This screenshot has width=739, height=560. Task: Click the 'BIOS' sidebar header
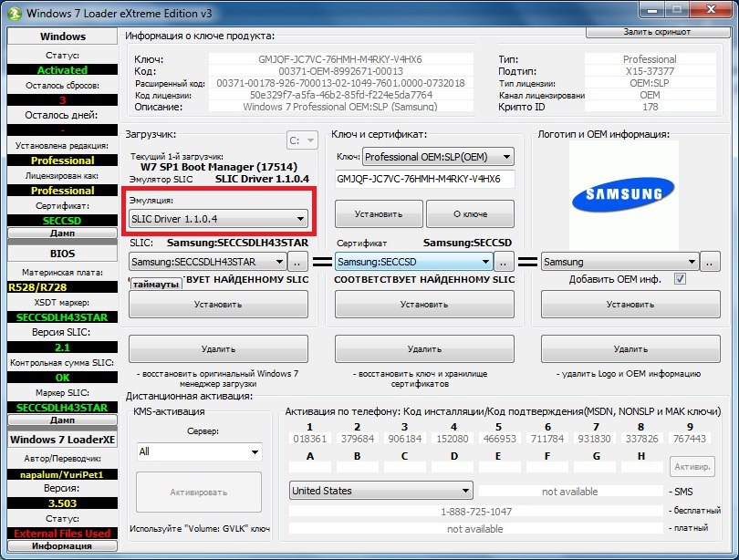click(x=62, y=254)
